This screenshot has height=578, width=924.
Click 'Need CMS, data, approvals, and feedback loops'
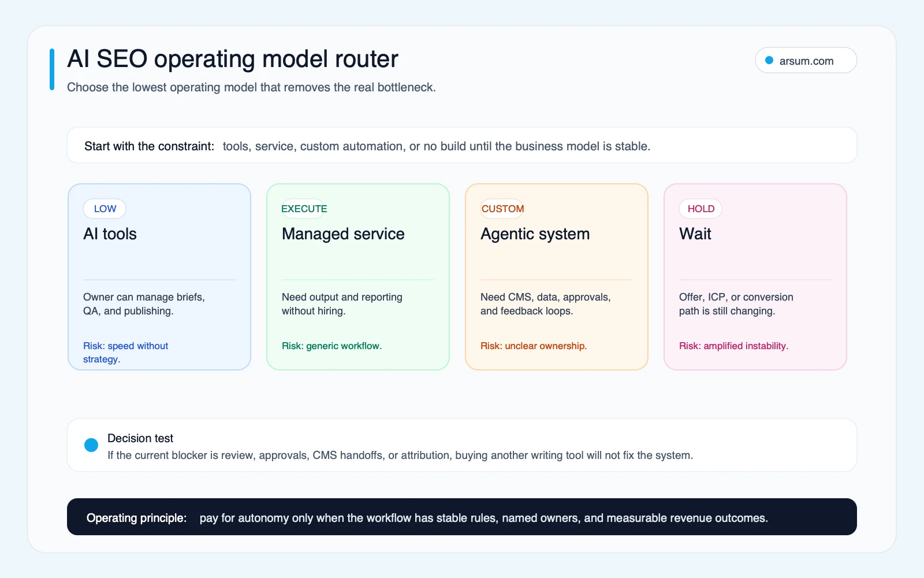click(x=545, y=304)
